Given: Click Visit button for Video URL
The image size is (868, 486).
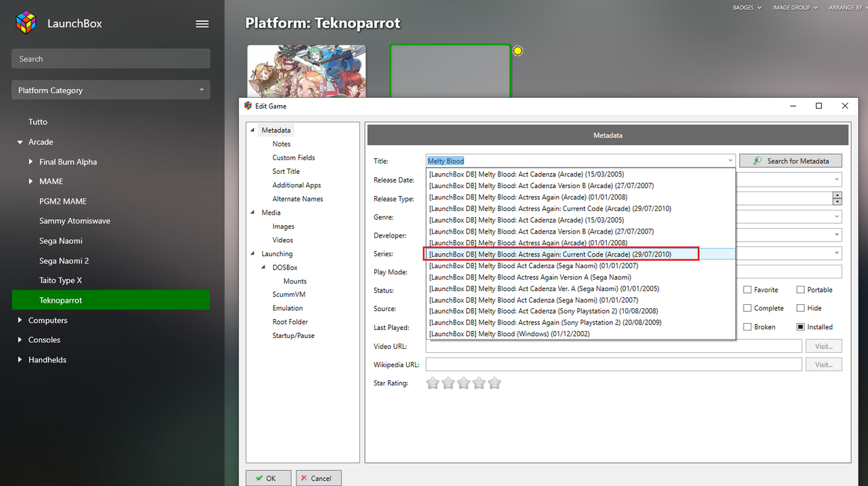Looking at the screenshot, I should tap(824, 346).
